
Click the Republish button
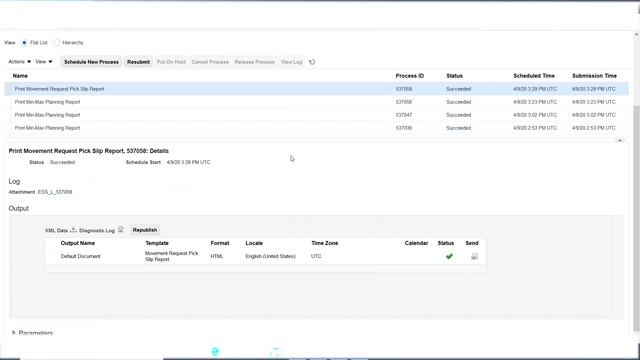145,230
